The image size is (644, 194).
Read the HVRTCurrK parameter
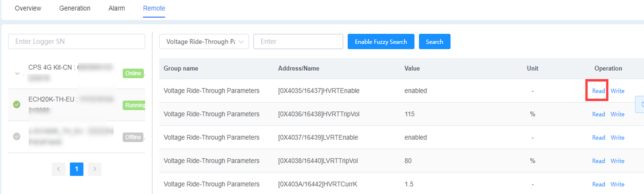point(598,184)
